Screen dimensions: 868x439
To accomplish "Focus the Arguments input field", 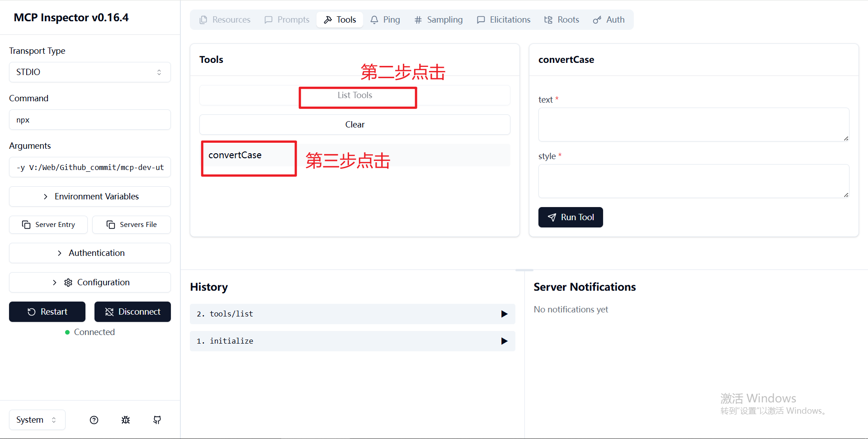I will click(90, 167).
